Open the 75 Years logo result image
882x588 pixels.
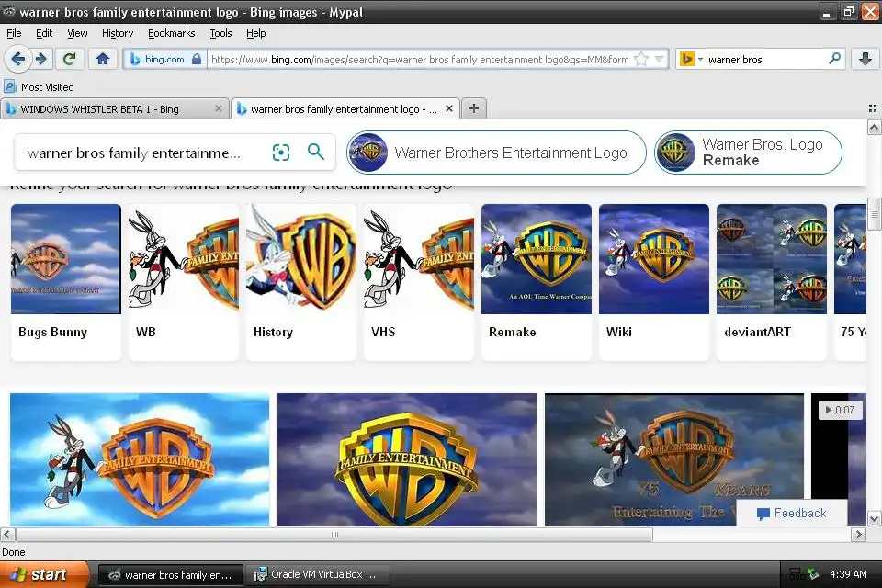[673, 459]
